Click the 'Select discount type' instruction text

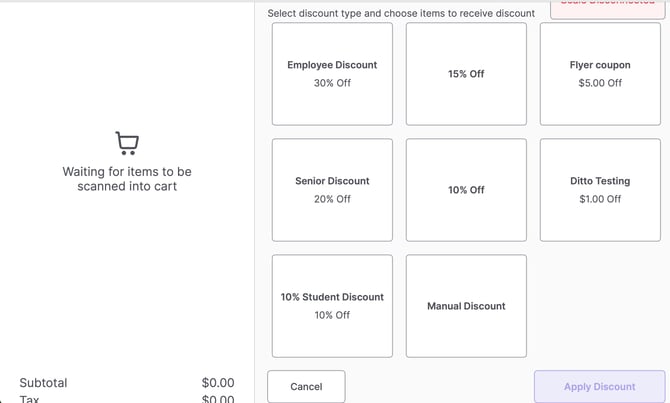click(x=403, y=13)
